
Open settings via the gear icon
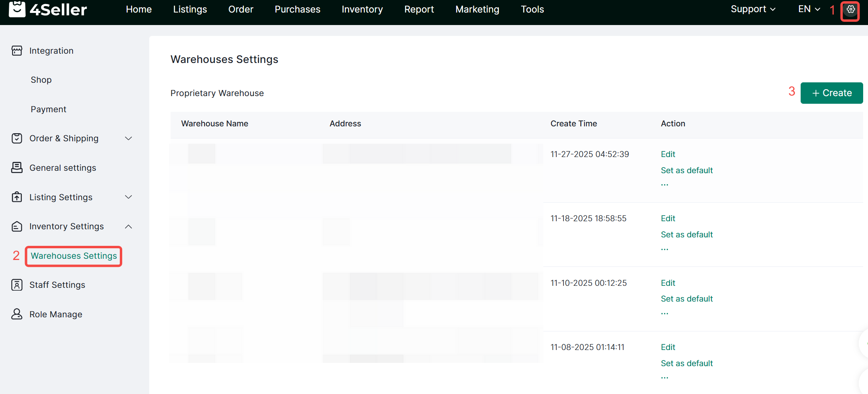point(850,10)
